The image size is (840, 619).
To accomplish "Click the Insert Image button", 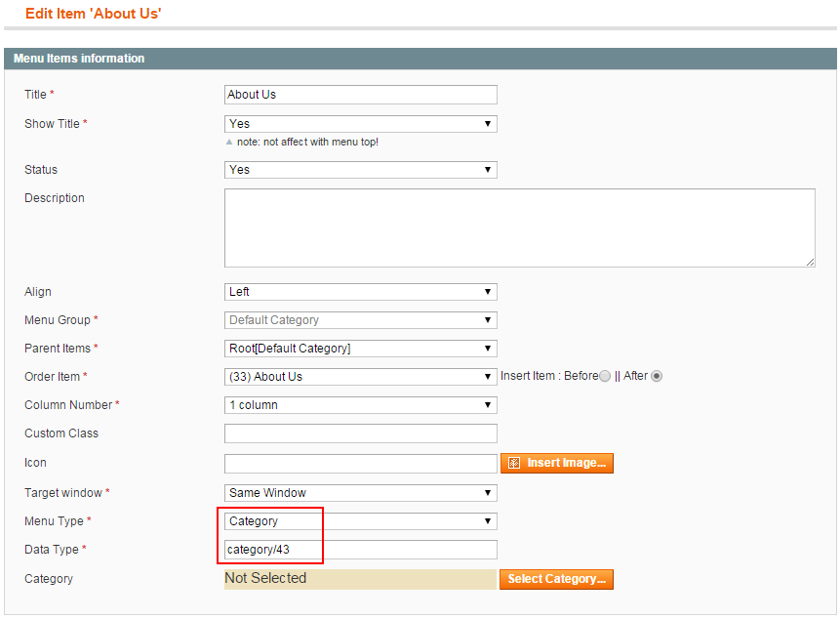I will [557, 463].
